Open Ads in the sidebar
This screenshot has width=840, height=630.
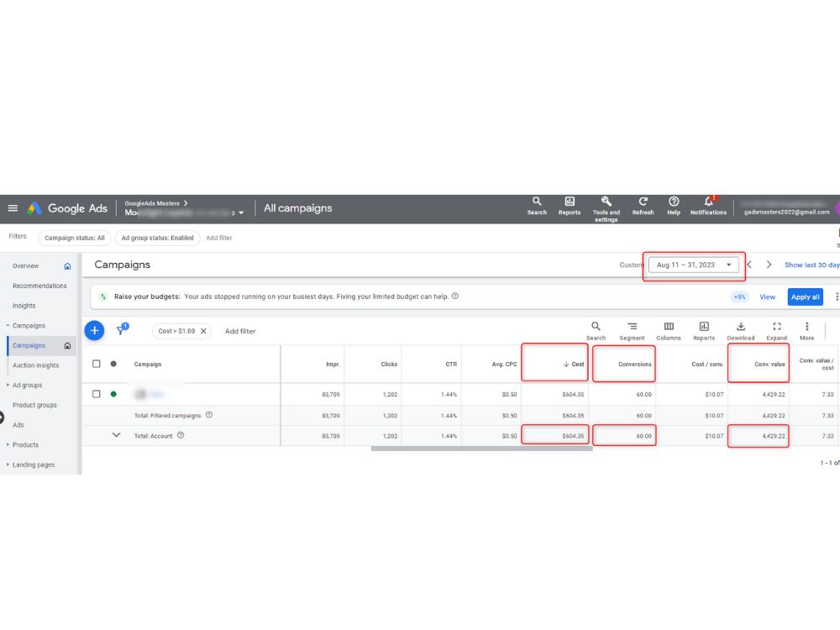click(18, 425)
